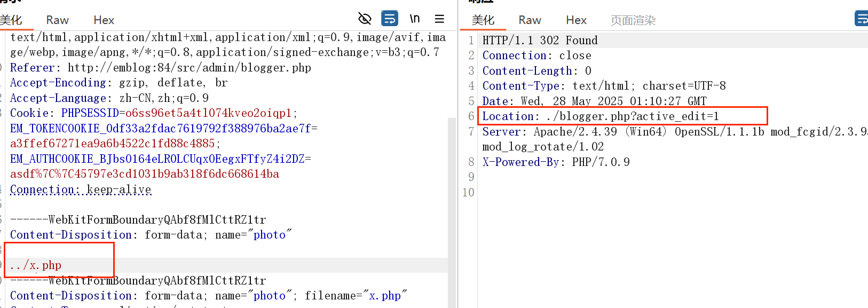Select the request 美化 tab
The width and height of the screenshot is (868, 308).
pyautogui.click(x=11, y=20)
